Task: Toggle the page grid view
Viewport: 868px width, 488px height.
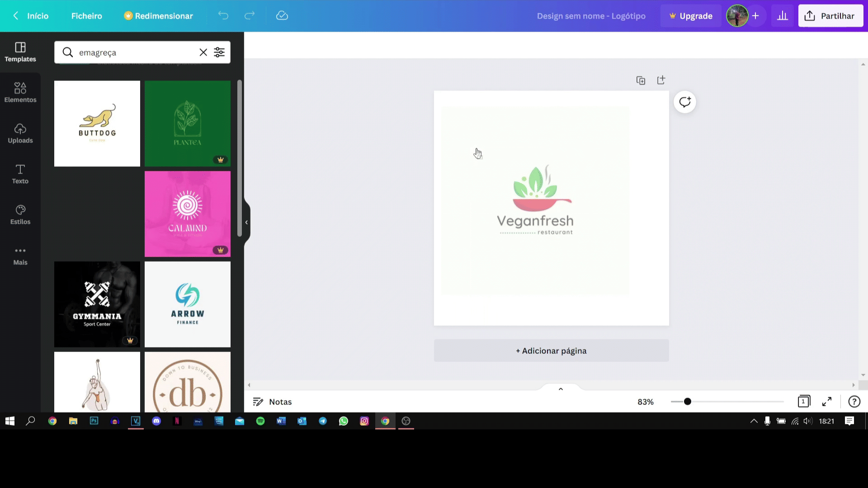Action: (804, 402)
